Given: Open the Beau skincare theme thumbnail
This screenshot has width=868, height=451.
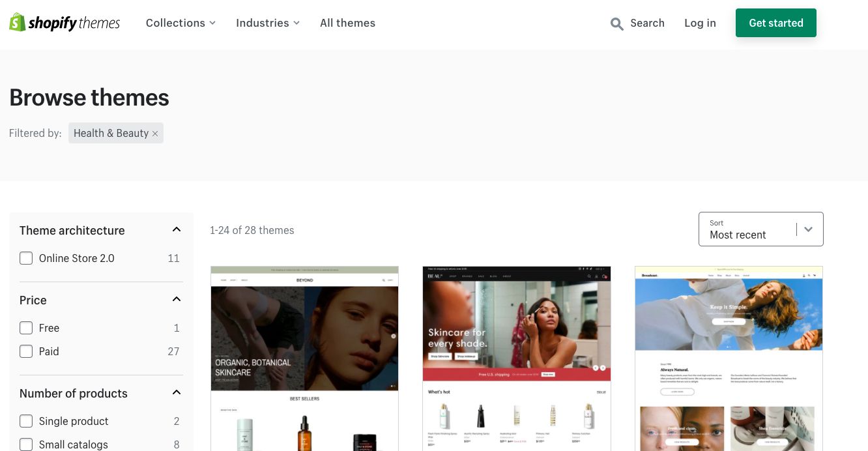Looking at the screenshot, I should [516, 358].
